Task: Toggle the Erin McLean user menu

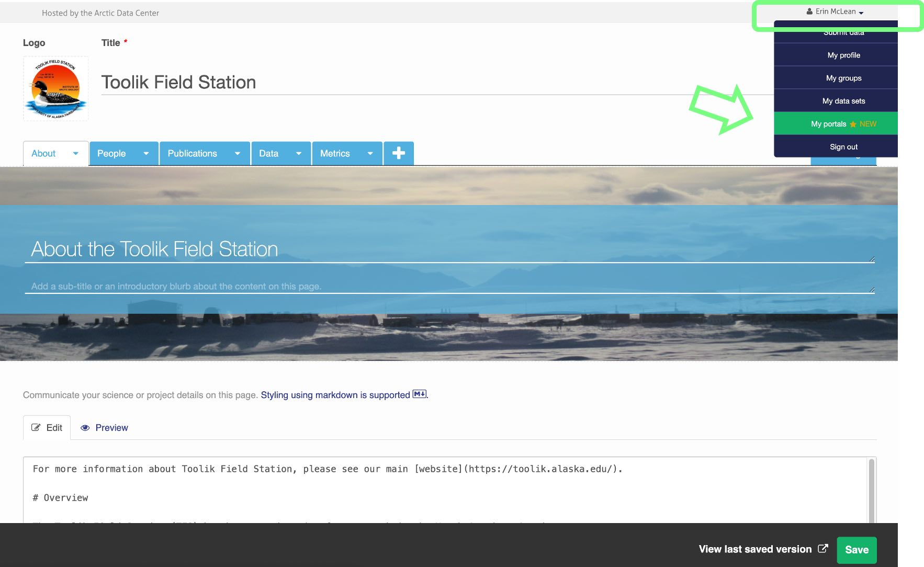Action: [x=835, y=12]
